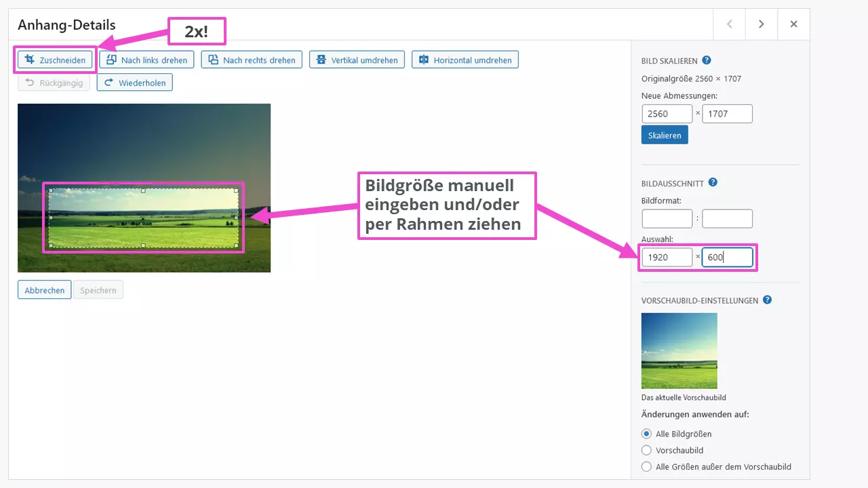The image size is (868, 488).
Task: Click the next attachment arrow
Action: coord(761,23)
